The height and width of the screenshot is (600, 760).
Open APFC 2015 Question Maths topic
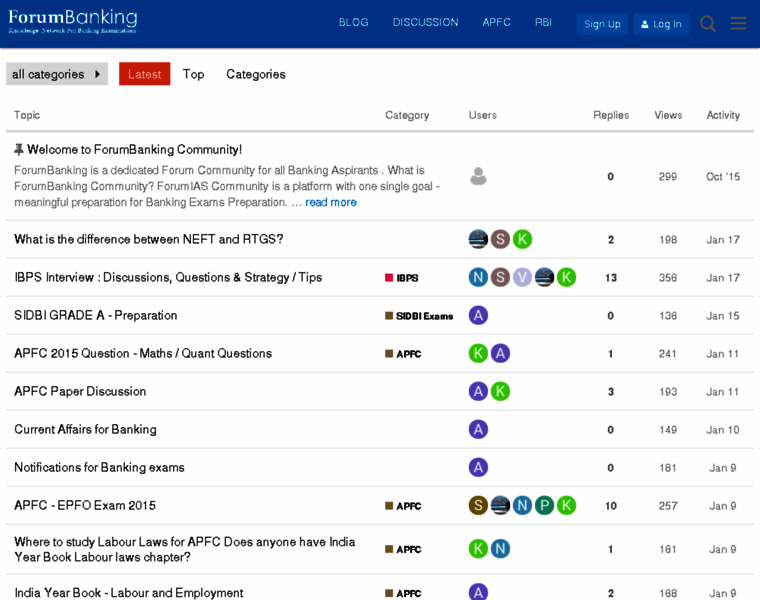[143, 353]
